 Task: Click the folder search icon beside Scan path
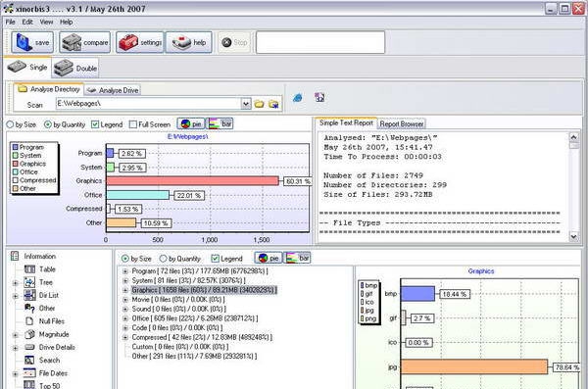pos(273,104)
